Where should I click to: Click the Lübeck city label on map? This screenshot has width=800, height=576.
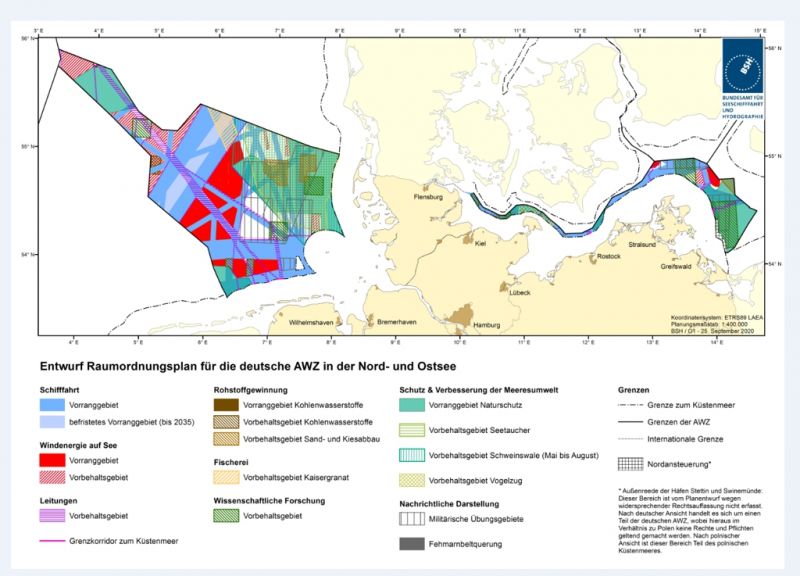520,292
